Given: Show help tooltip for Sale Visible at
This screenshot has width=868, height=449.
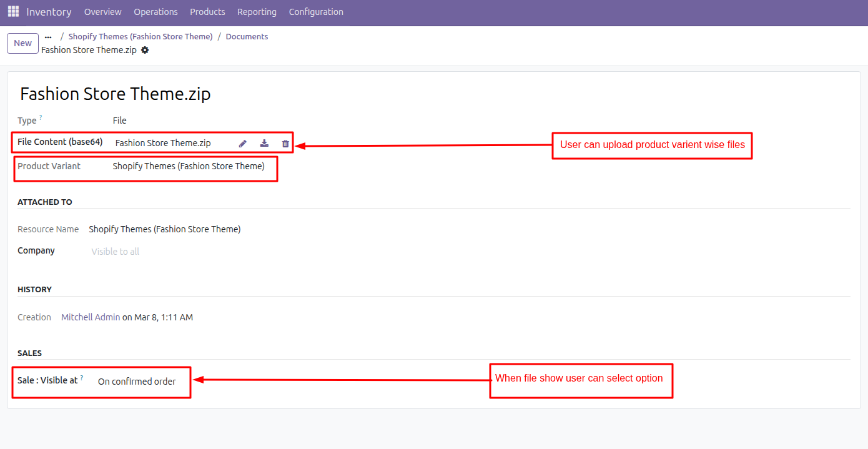Looking at the screenshot, I should tap(82, 378).
